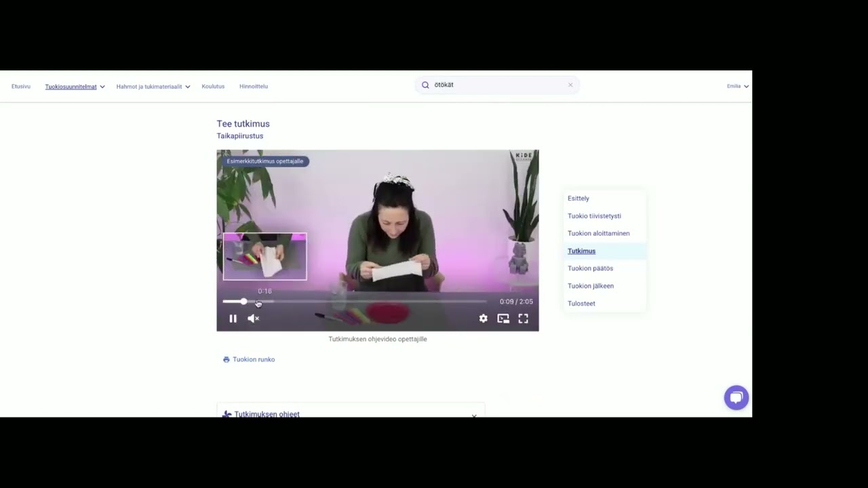The height and width of the screenshot is (488, 868).
Task: Pause the instructional video
Action: (233, 319)
